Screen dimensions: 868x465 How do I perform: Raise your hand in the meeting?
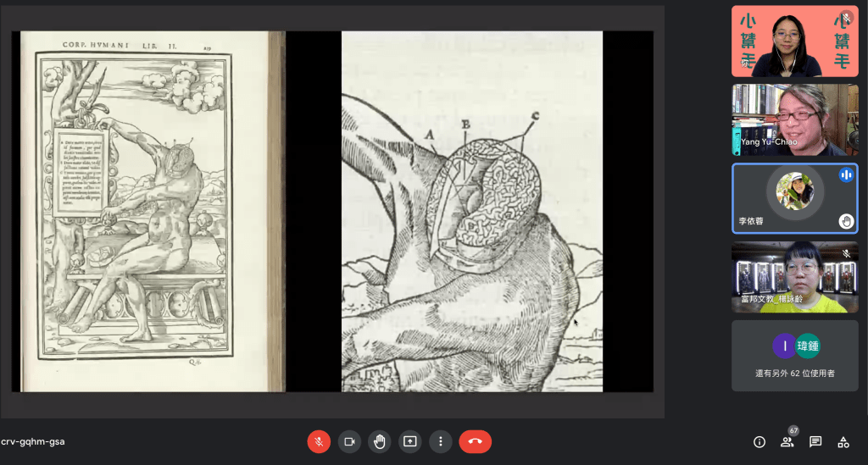(x=380, y=441)
